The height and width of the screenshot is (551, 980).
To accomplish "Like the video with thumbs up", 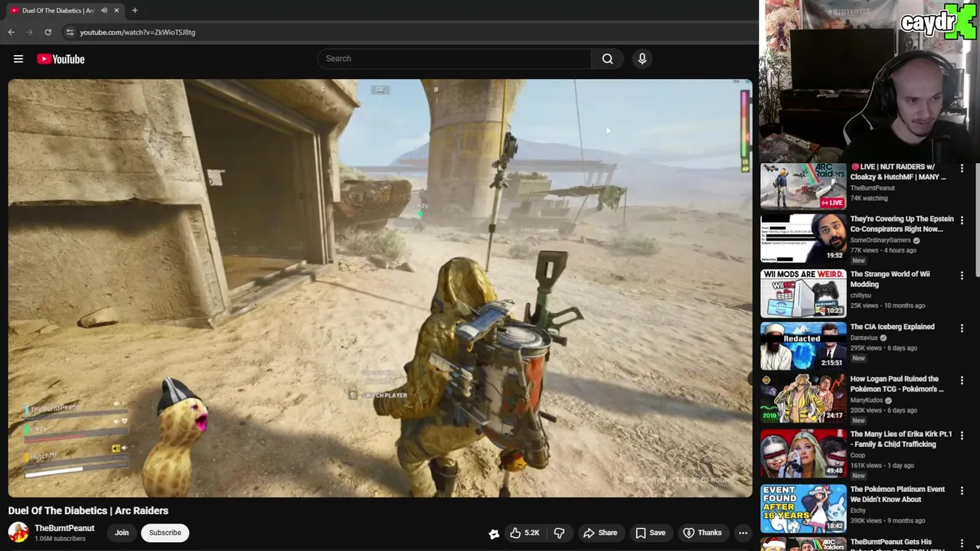I will (525, 533).
